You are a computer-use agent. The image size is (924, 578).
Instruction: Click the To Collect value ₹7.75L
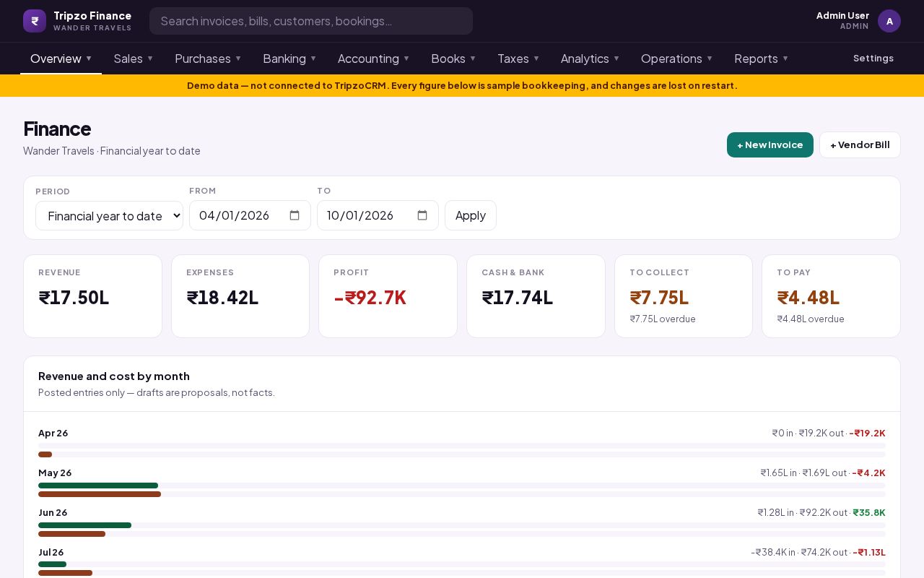point(659,298)
